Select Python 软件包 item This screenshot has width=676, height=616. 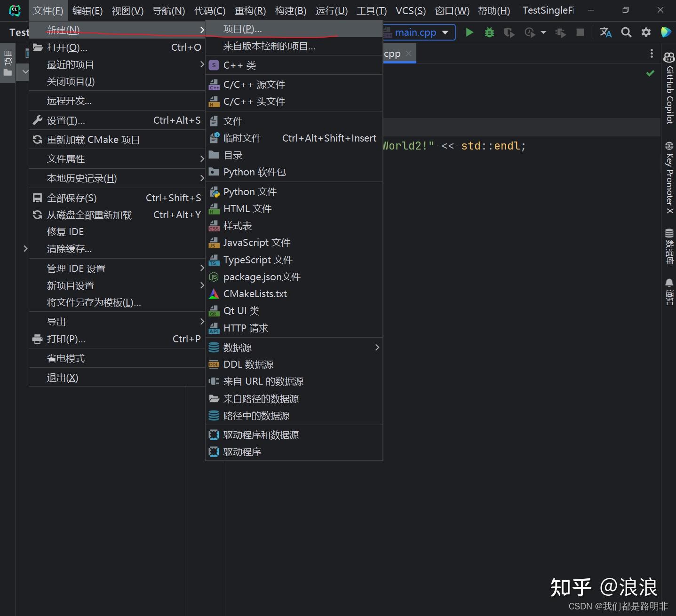294,172
